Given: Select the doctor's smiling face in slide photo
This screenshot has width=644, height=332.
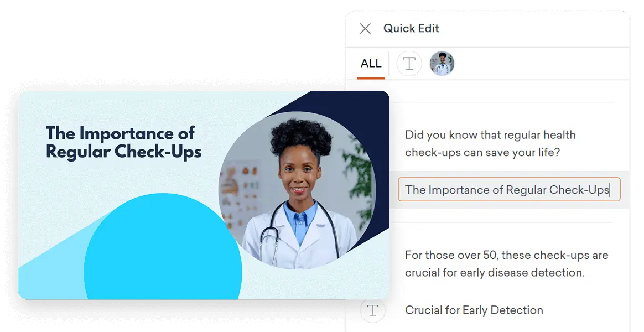Looking at the screenshot, I should point(299,175).
